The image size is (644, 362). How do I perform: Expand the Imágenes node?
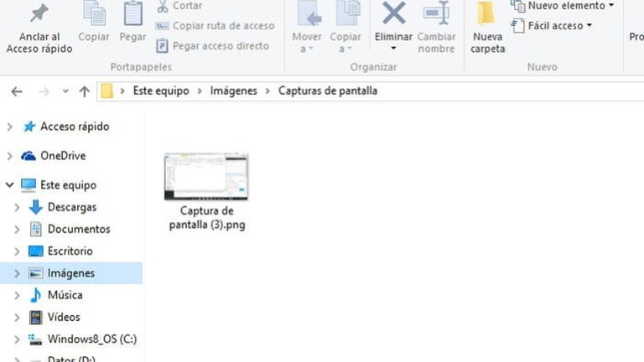pyautogui.click(x=17, y=273)
